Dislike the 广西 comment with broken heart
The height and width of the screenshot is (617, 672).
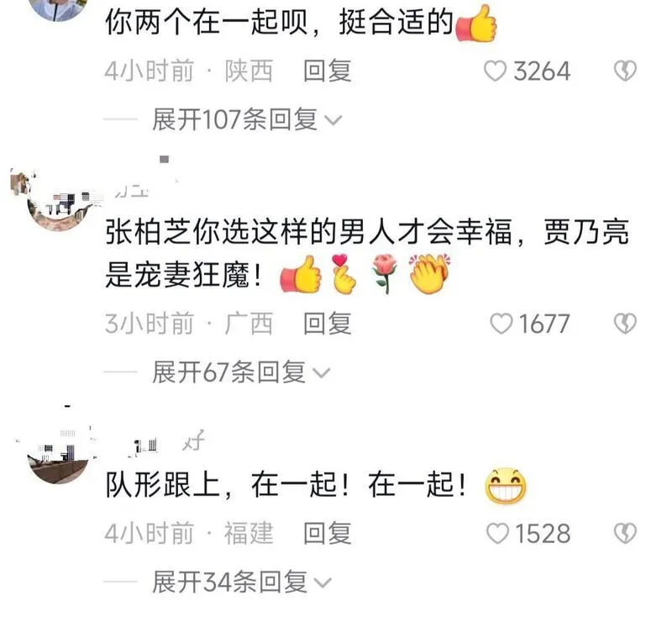pyautogui.click(x=625, y=324)
